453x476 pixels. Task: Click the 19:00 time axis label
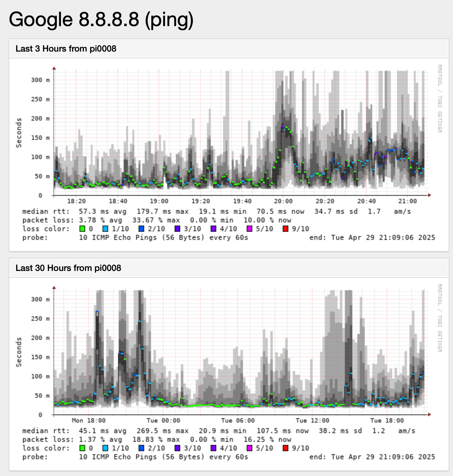click(x=159, y=201)
